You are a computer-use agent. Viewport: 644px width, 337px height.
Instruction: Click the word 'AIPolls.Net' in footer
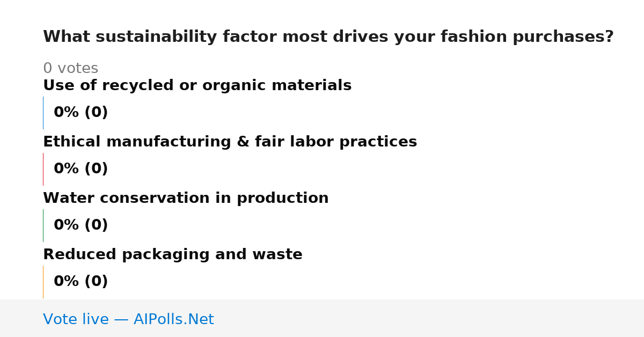[x=173, y=319]
